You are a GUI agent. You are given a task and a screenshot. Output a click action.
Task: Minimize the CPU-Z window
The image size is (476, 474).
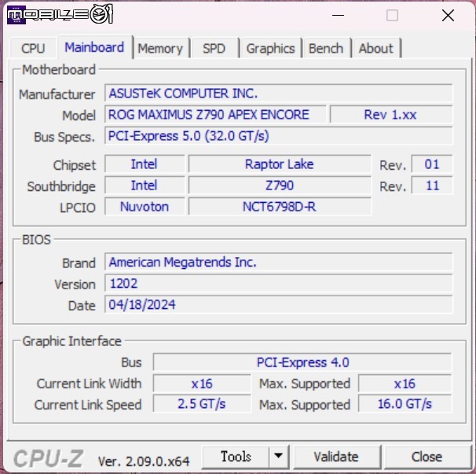[338, 15]
